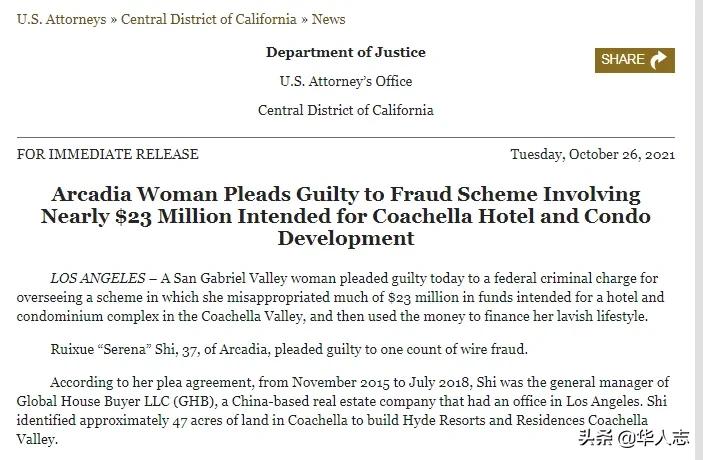The height and width of the screenshot is (460, 703).
Task: Click the U.S. Attorney's Office centered line
Action: tap(346, 81)
